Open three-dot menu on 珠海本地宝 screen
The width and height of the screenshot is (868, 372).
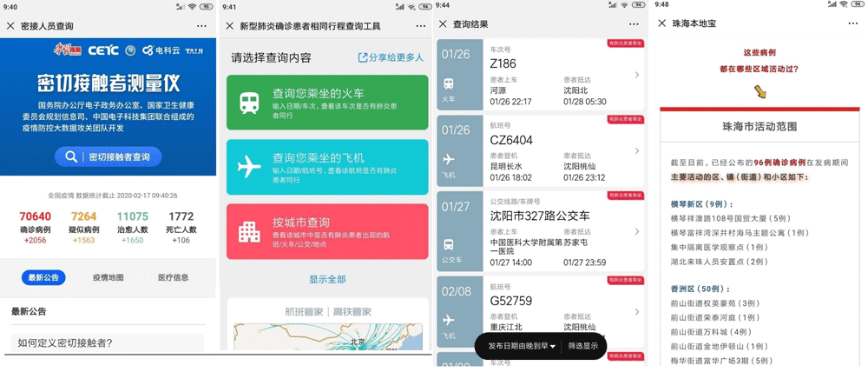(853, 23)
